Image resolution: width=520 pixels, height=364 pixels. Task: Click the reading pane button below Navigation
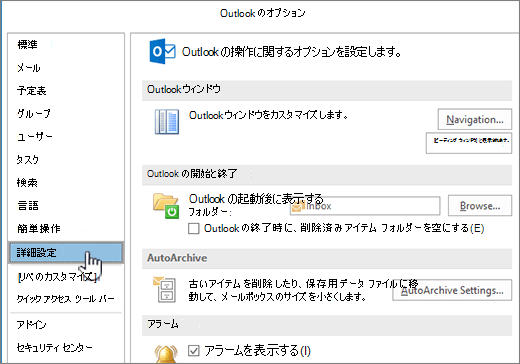469,143
